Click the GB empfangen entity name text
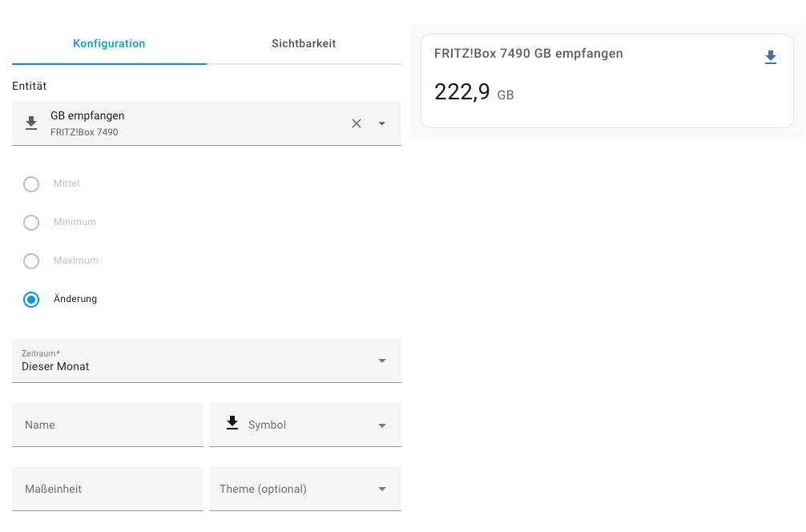 point(87,116)
